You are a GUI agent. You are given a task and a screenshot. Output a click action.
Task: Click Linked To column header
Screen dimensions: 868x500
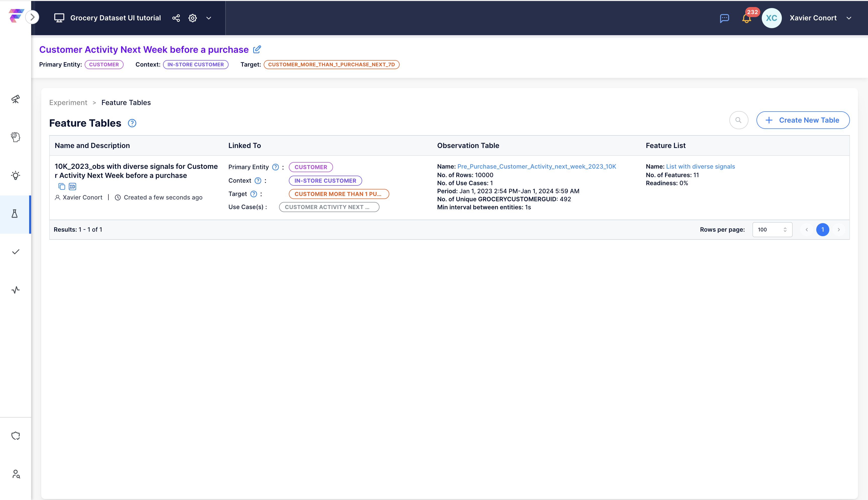(245, 146)
